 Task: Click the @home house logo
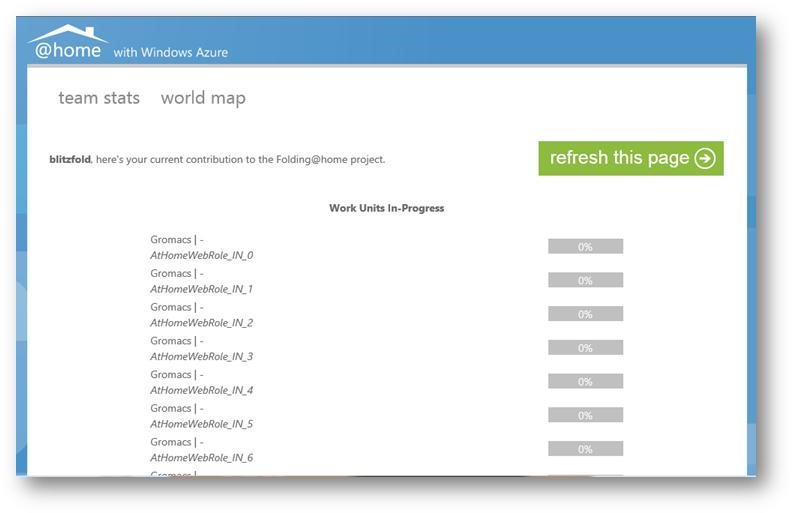(x=68, y=41)
